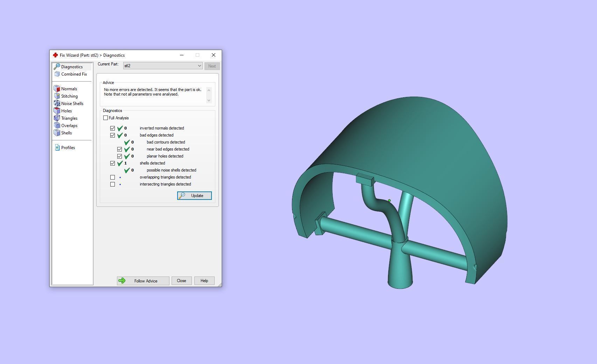Click the Overlaps icon in sidebar
Image resolution: width=597 pixels, height=364 pixels.
click(57, 126)
